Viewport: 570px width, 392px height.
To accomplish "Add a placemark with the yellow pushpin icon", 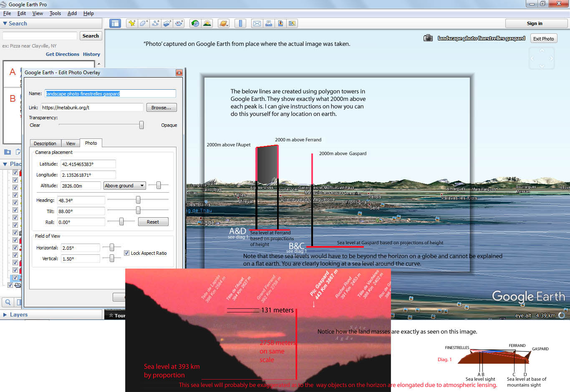I will pyautogui.click(x=132, y=23).
